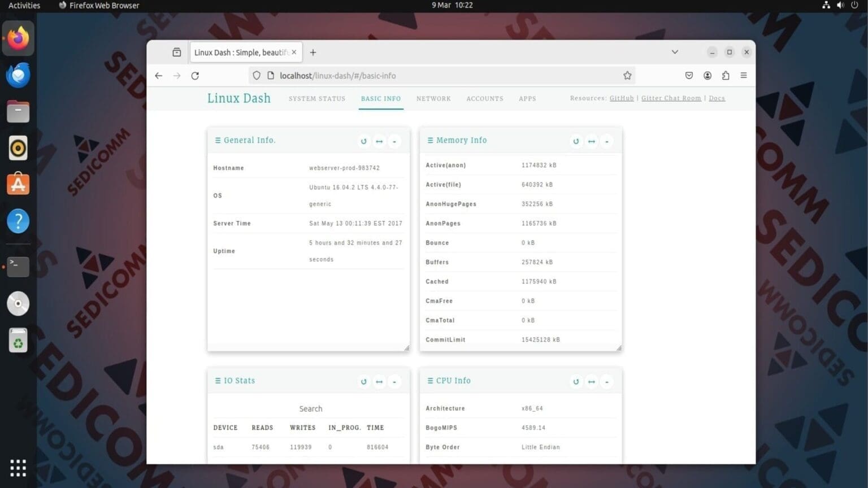
Task: Click the IO Stats search field
Action: (x=310, y=408)
